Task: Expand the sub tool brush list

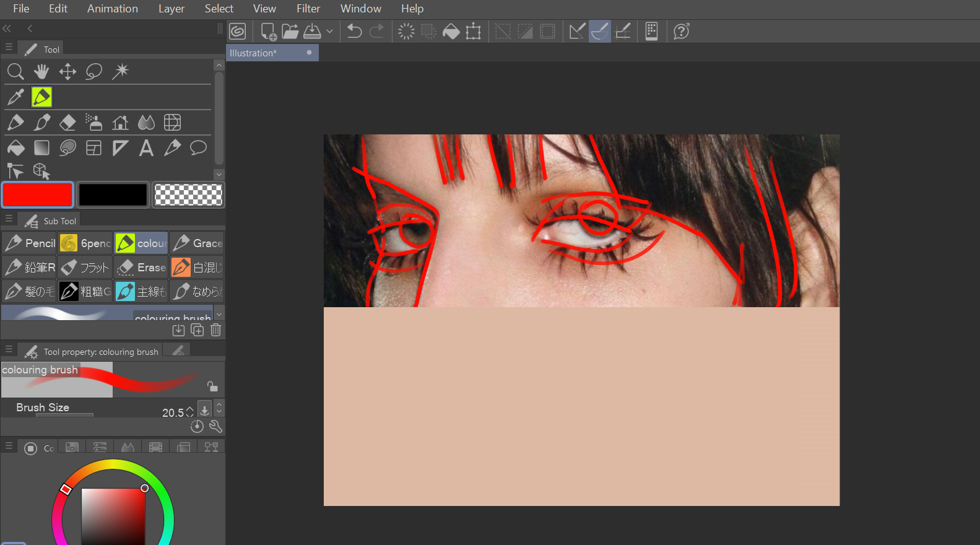Action: point(219,314)
